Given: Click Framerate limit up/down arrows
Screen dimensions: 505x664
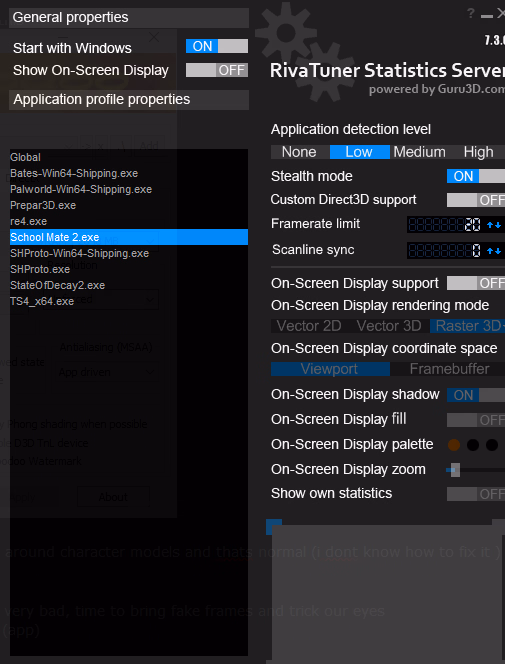Looking at the screenshot, I should pos(494,225).
